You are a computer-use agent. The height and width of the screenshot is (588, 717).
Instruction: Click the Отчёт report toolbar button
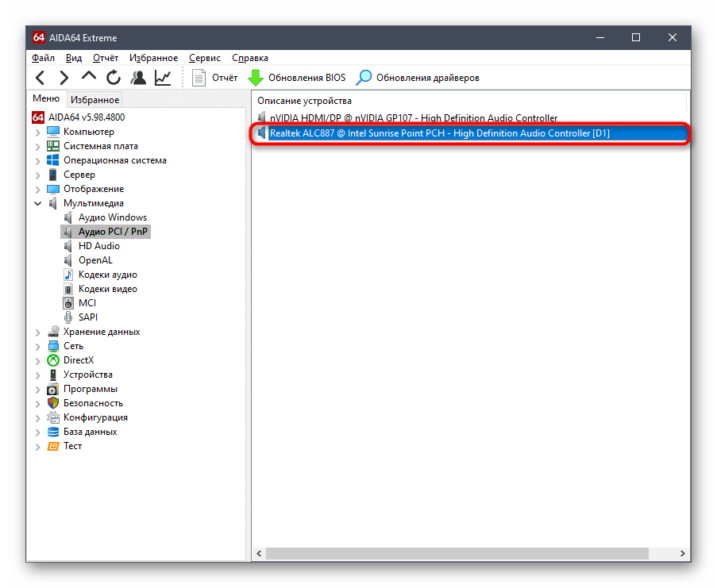tap(215, 78)
